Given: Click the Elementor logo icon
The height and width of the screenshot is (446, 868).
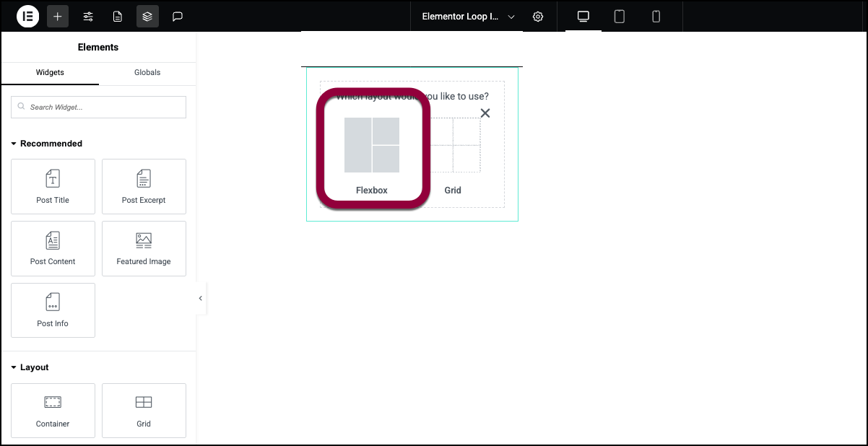Looking at the screenshot, I should (x=27, y=17).
